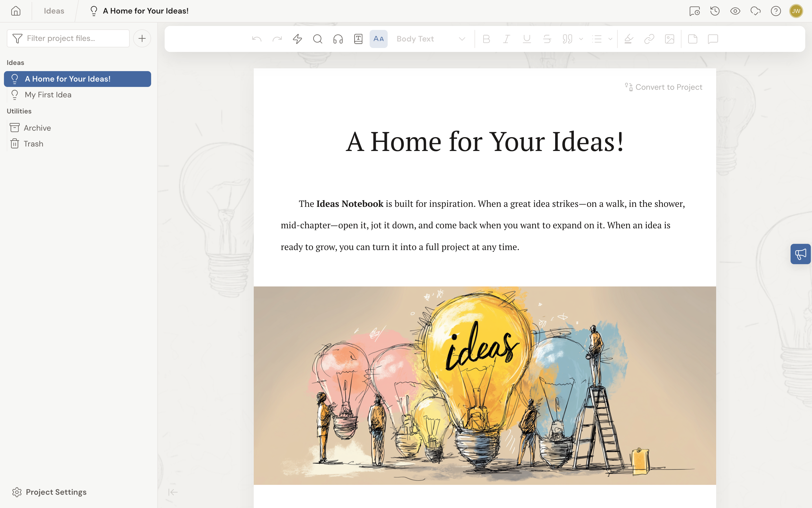Insert an image
812x508 pixels.
[x=669, y=39]
